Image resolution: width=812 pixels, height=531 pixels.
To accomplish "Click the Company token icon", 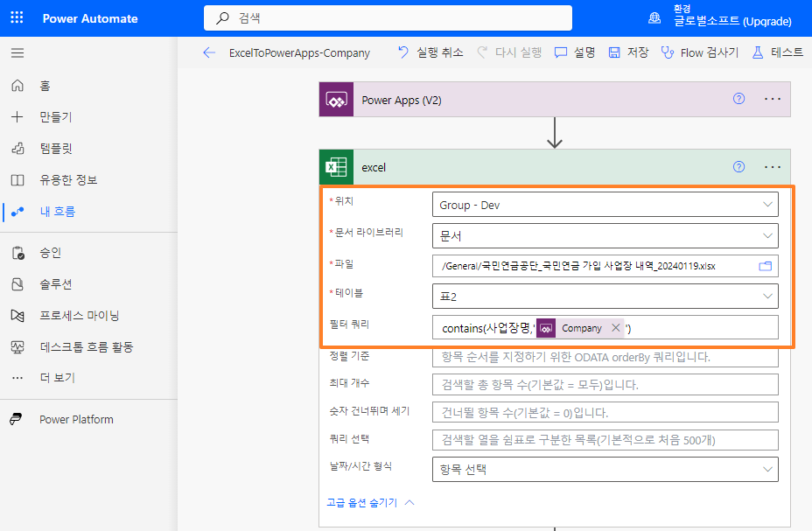I will (x=546, y=328).
